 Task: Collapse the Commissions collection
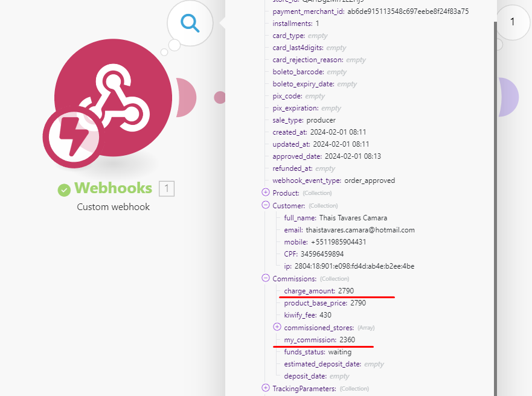pyautogui.click(x=266, y=278)
